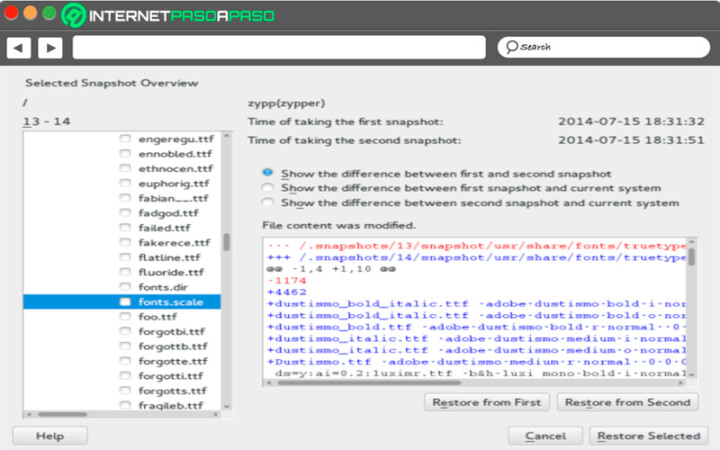Click the back navigation arrow button

pos(18,47)
